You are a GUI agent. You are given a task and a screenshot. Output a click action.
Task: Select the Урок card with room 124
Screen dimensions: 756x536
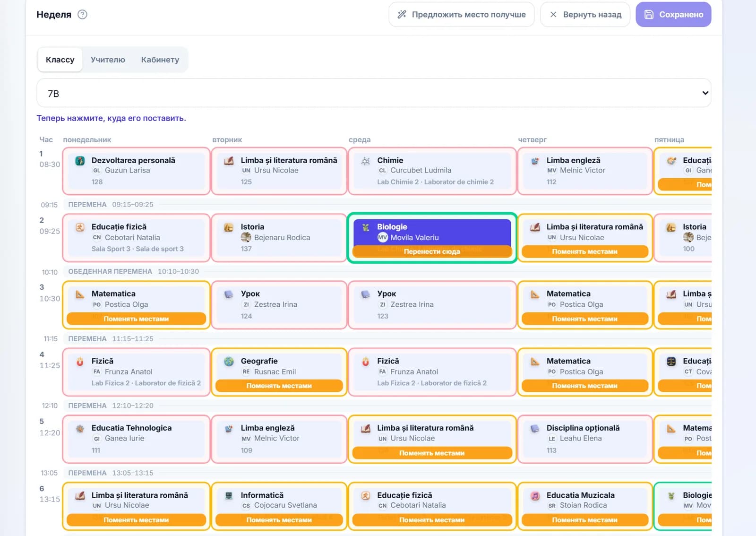(279, 305)
